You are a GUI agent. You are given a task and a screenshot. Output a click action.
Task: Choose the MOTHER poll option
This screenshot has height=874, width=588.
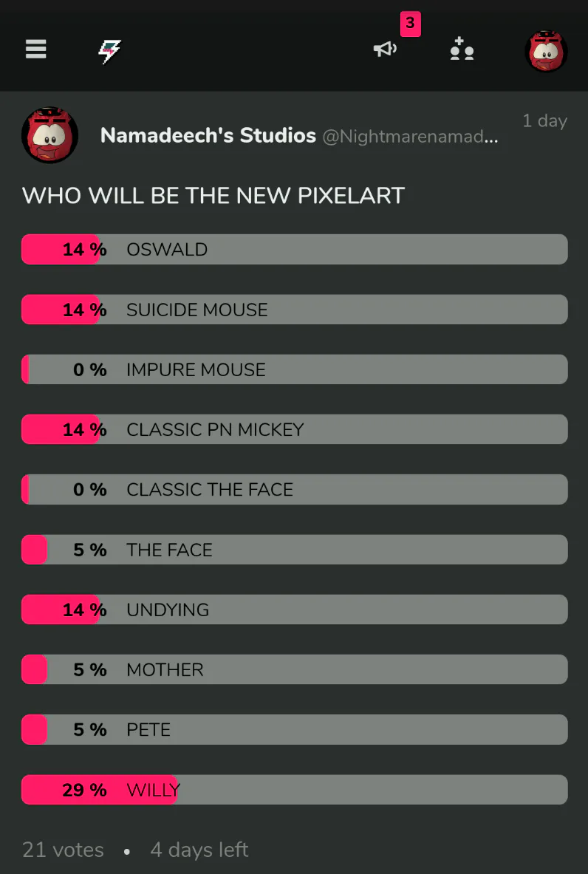(x=294, y=669)
